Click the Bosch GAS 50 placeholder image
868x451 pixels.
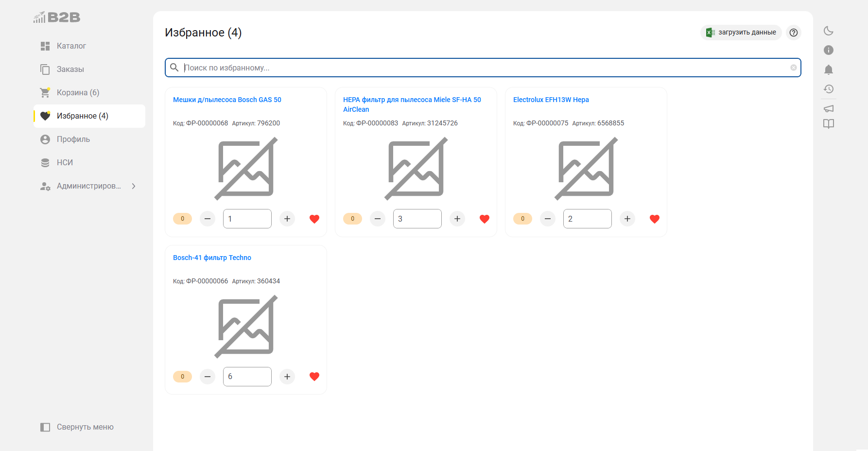[246, 169]
